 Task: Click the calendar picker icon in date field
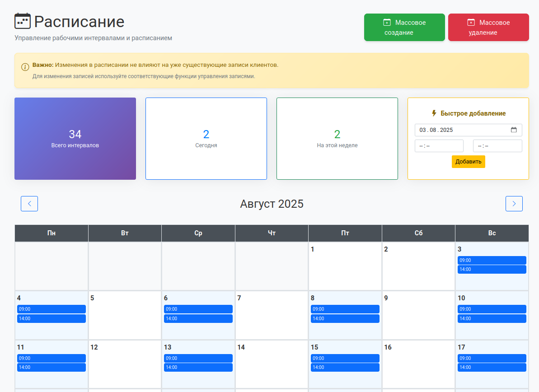click(x=514, y=130)
